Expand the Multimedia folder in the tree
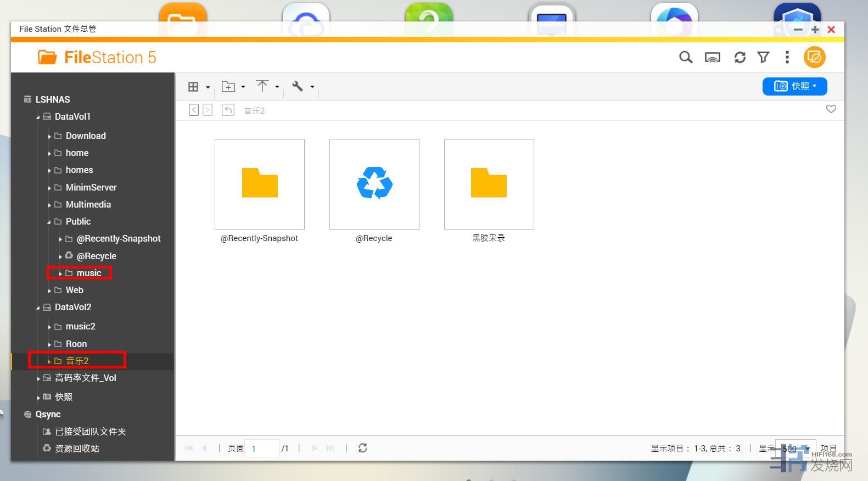Screen dimensions: 868x481 click(x=49, y=205)
